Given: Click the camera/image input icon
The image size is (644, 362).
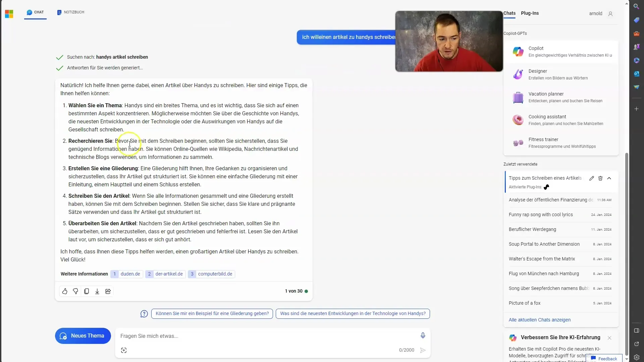Looking at the screenshot, I should [124, 350].
